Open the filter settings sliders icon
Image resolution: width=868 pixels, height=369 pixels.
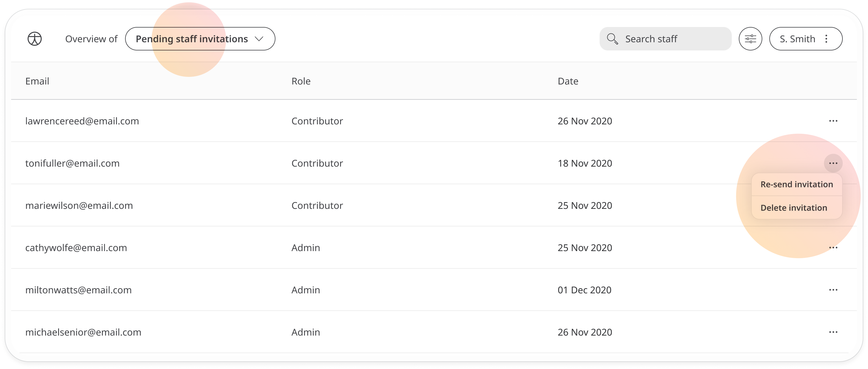tap(750, 39)
